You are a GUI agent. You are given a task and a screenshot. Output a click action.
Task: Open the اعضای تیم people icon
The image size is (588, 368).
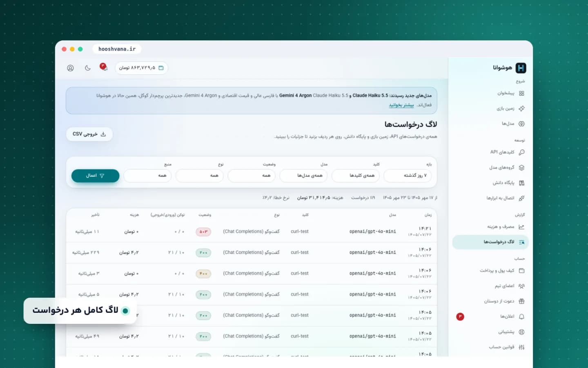pos(521,286)
